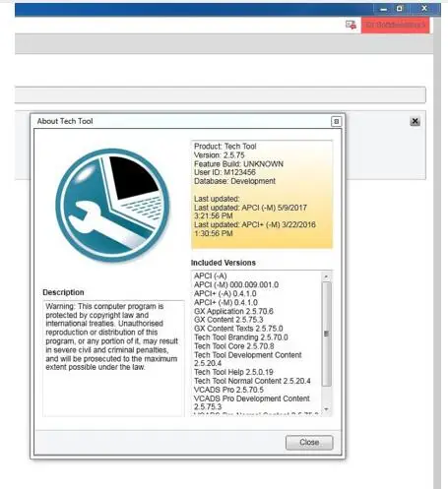Click the Included Versions scrollbar thumb
Image resolution: width=448 pixels, height=489 pixels.
[x=326, y=334]
